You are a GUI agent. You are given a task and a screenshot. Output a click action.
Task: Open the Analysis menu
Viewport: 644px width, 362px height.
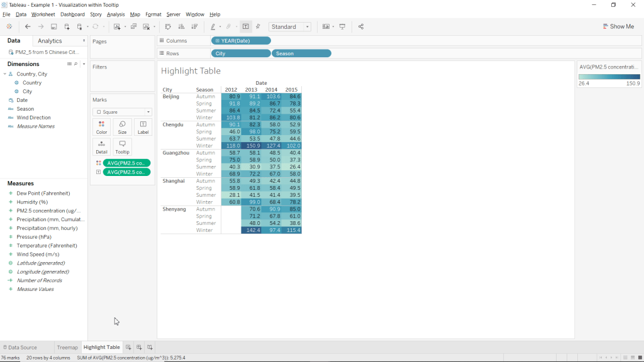[x=116, y=14]
